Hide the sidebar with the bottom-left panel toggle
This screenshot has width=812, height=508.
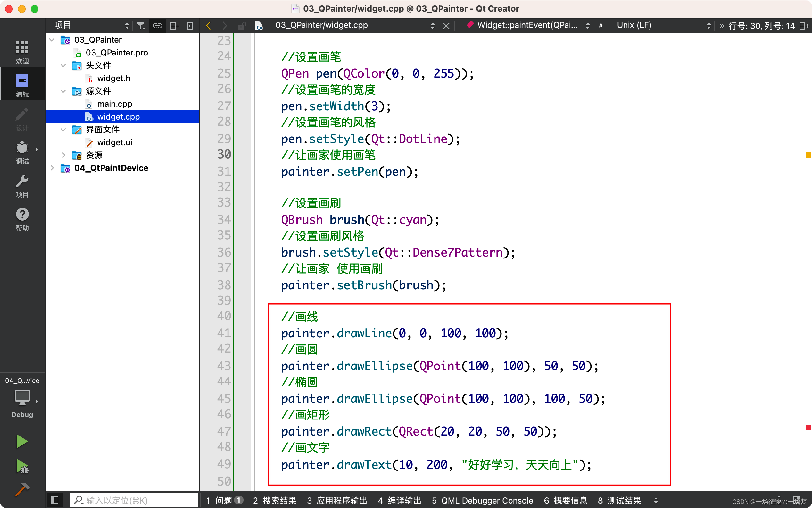pos(55,500)
